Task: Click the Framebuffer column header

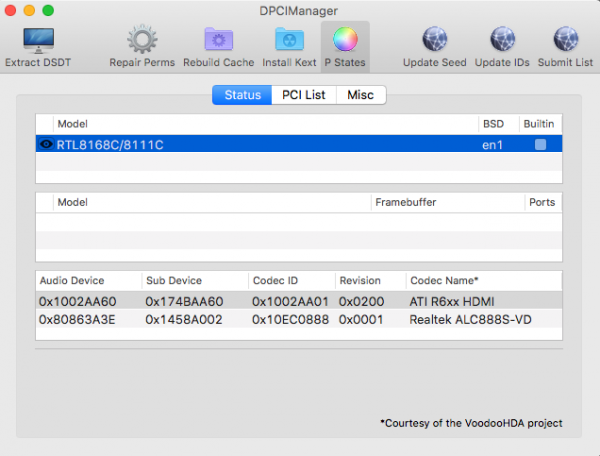Action: coord(406,202)
